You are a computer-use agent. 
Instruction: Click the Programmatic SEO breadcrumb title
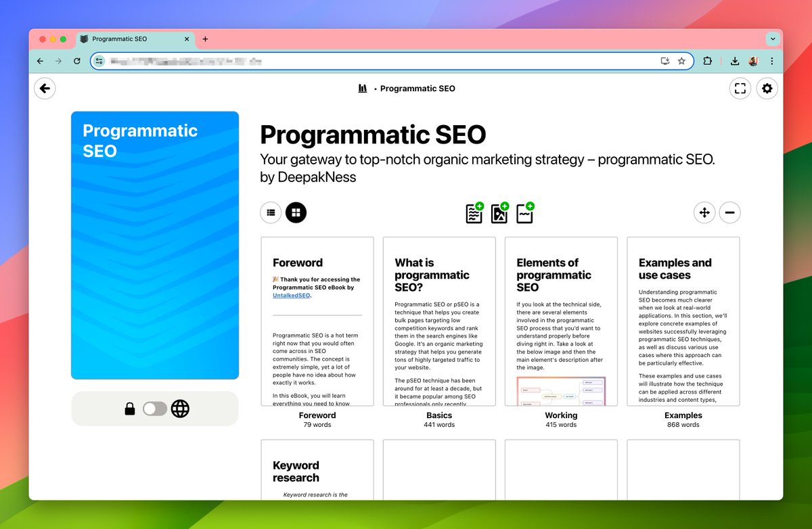coord(418,89)
